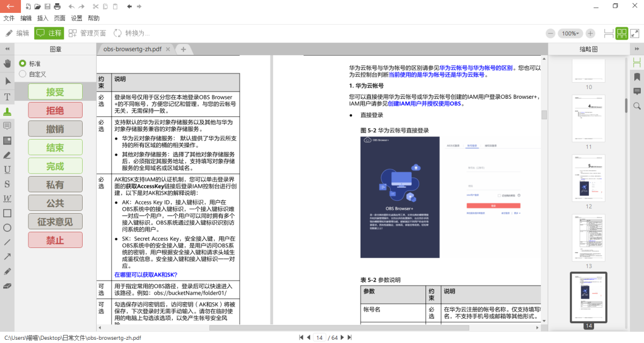Toggle the two-page grid view mode
The width and height of the screenshot is (644, 343).
click(622, 33)
